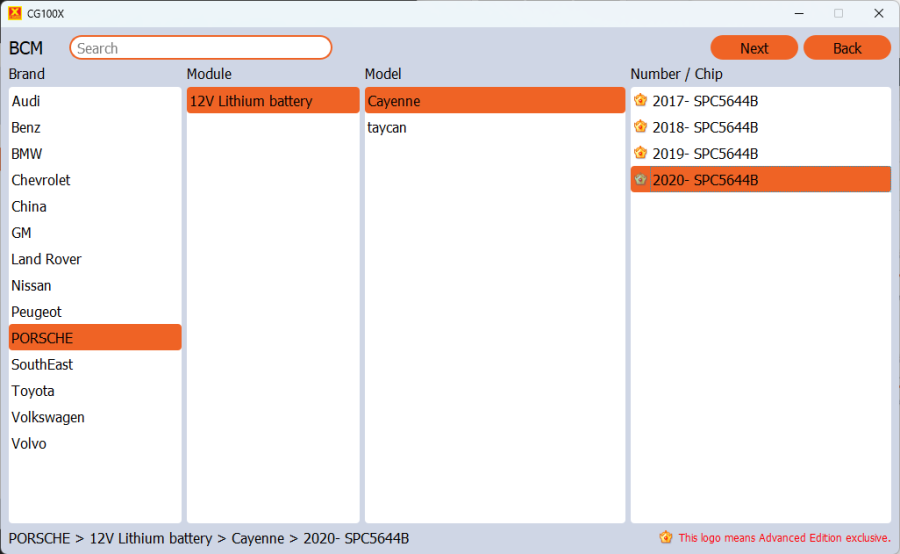Click the icon beside 2020- SPC5644B entry
The width and height of the screenshot is (900, 554).
641,180
